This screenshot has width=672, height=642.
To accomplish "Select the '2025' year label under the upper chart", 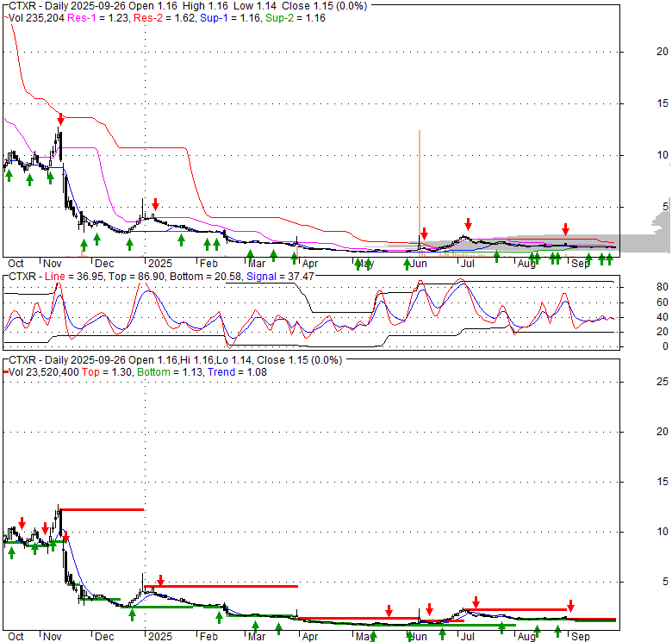I will pos(160,264).
